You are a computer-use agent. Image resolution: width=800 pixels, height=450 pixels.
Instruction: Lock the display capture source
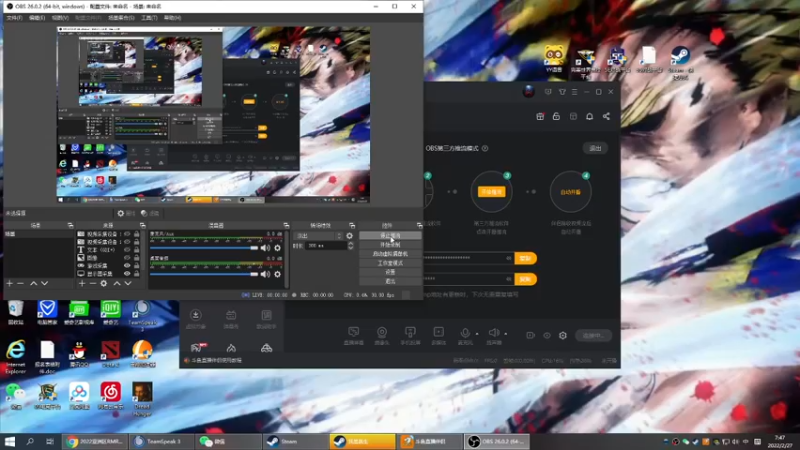coord(136,273)
